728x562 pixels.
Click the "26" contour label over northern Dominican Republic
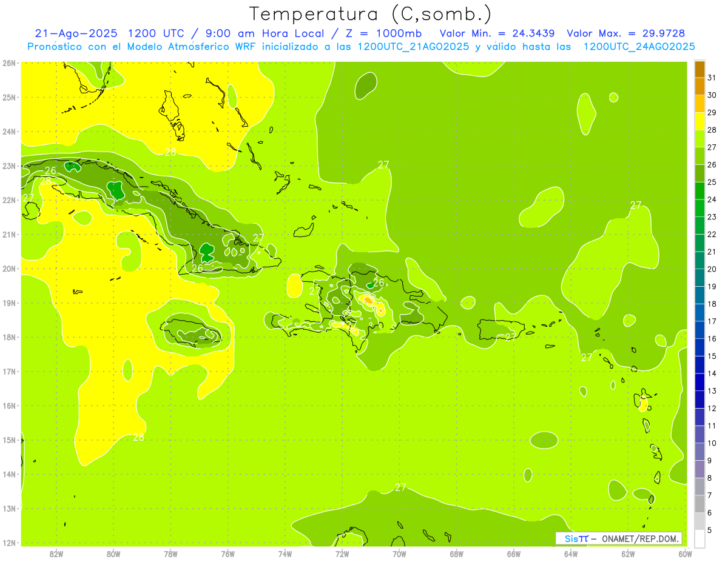(x=379, y=283)
